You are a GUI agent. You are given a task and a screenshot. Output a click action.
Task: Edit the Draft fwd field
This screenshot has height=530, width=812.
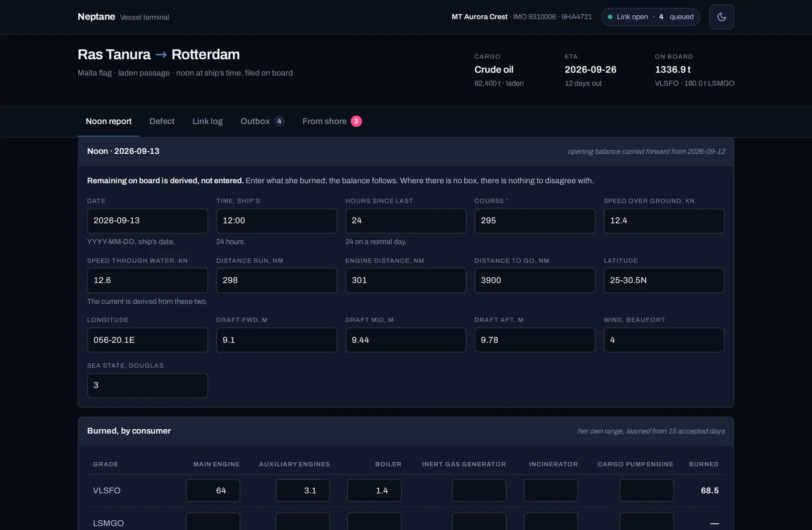277,340
